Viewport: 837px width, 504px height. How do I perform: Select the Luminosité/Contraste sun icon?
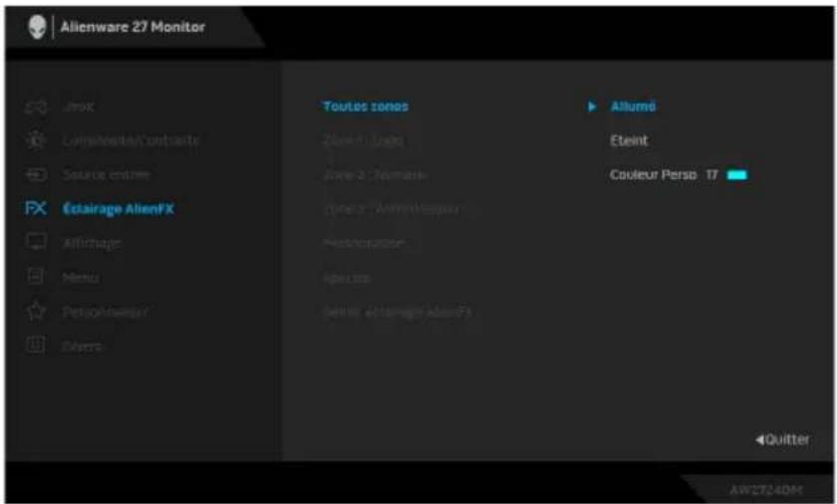[36, 140]
